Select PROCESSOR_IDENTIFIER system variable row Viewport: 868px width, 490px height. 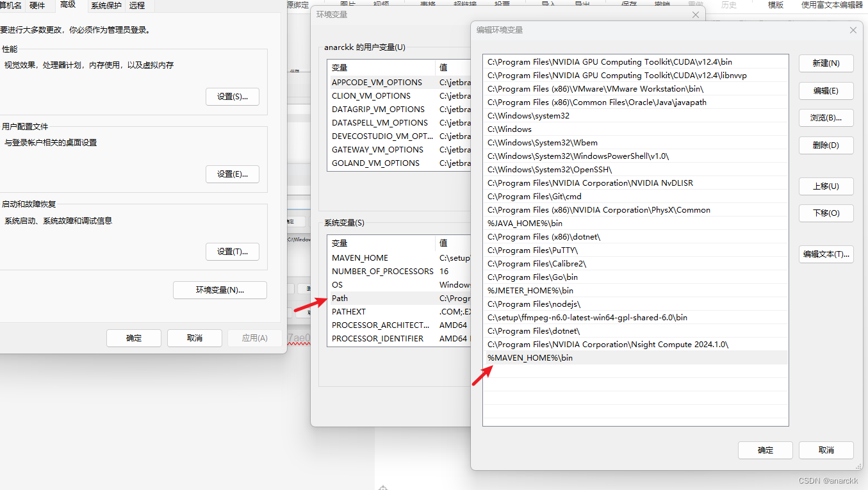(399, 339)
